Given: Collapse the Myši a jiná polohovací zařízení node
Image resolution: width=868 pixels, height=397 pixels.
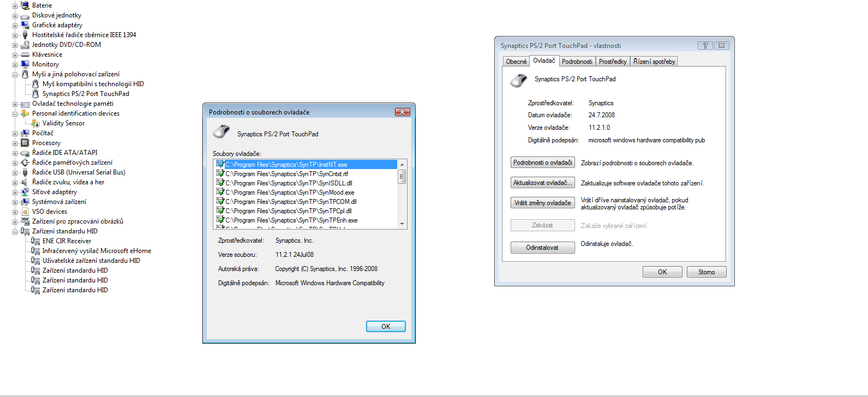Looking at the screenshot, I should click(15, 74).
